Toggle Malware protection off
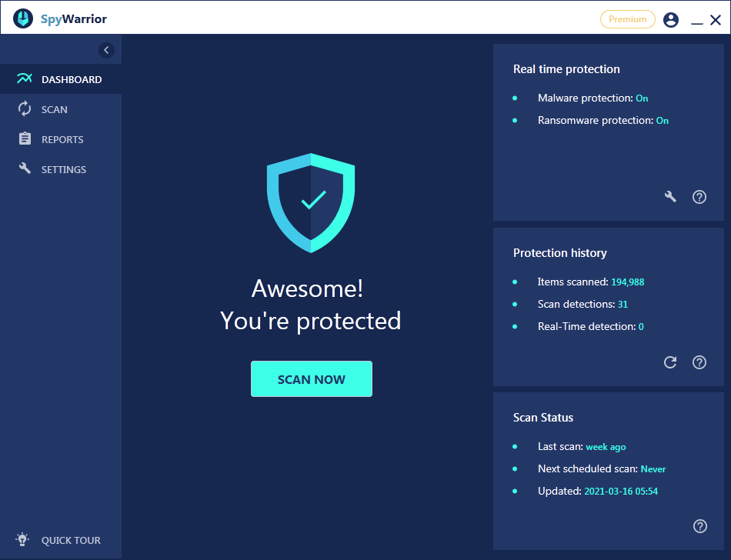The width and height of the screenshot is (731, 560). pos(642,98)
